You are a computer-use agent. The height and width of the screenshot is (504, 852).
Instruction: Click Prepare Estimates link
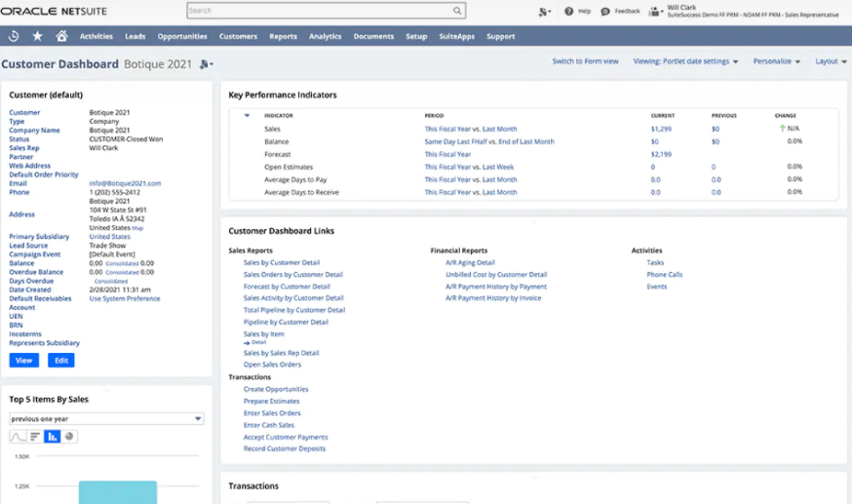271,402
